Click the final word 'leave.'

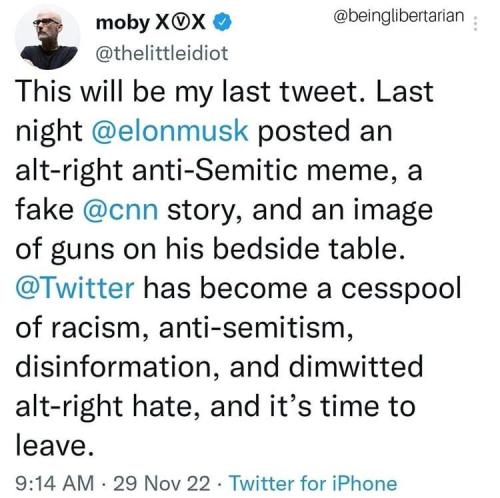55,445
